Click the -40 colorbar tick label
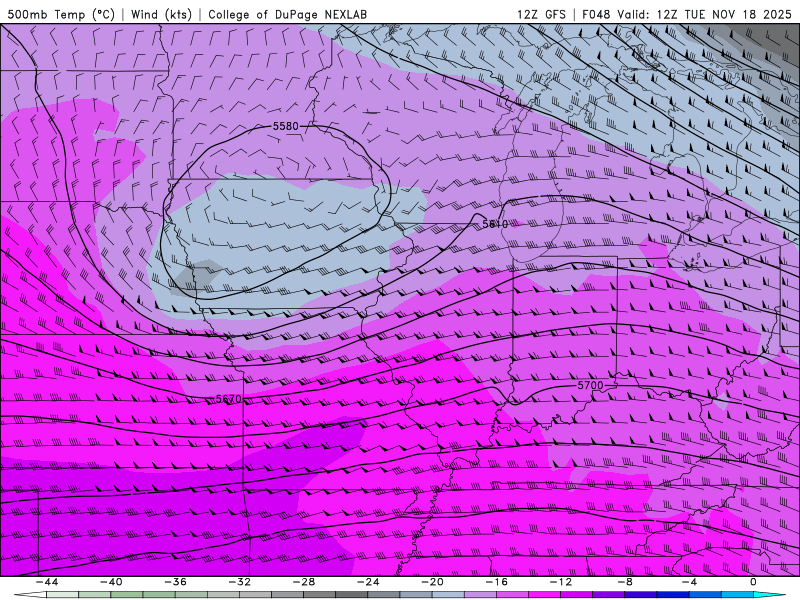This screenshot has height=600, width=800. (111, 582)
